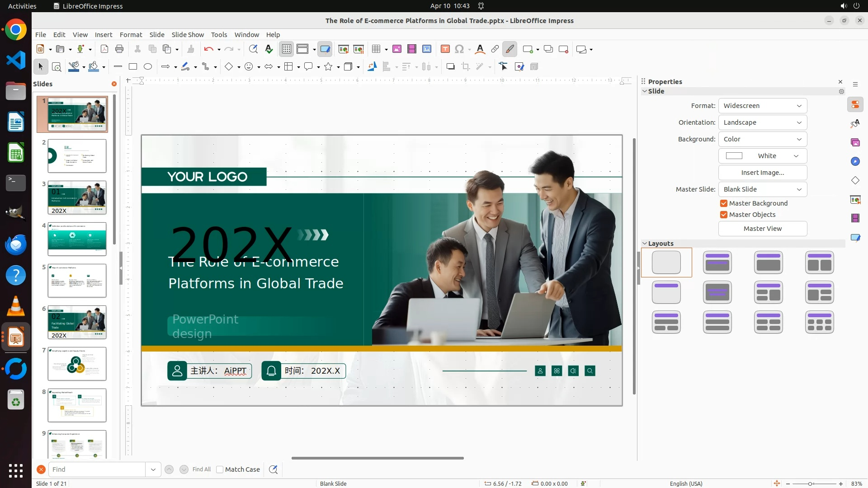
Task: Open the Gallery sidebar panel
Action: pos(855,143)
